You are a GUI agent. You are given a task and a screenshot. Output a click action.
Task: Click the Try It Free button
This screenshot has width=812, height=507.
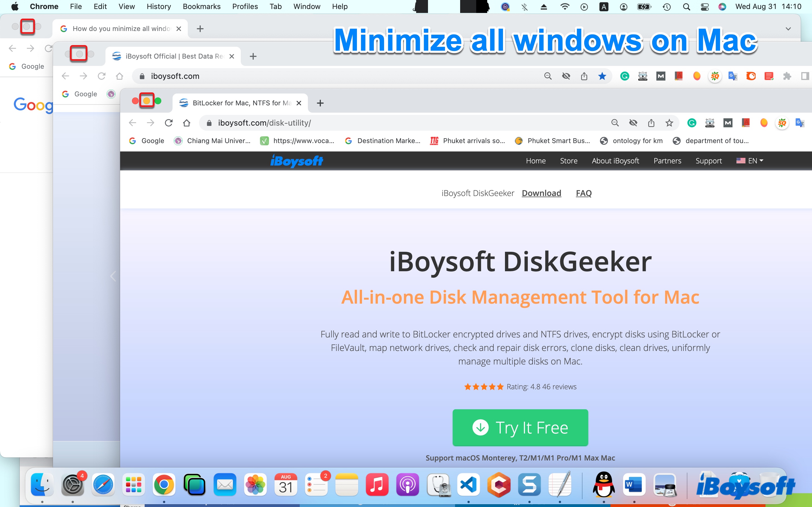point(520,427)
